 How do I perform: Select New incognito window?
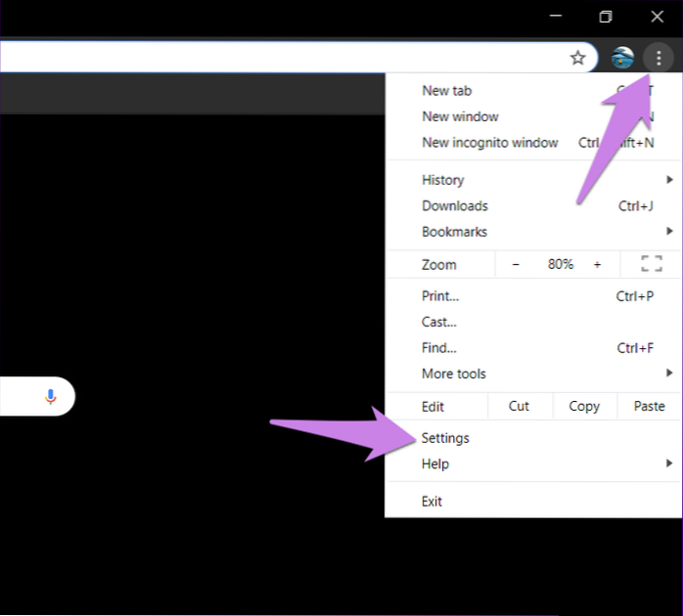tap(489, 143)
